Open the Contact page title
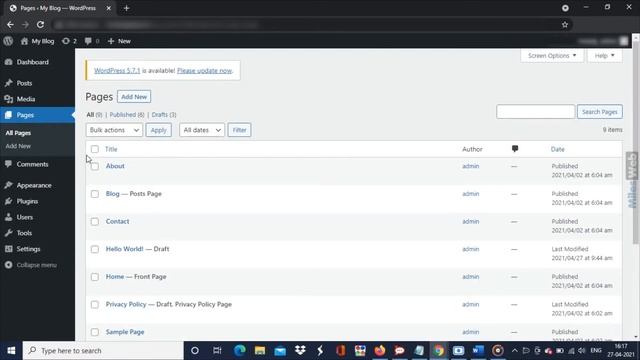 (x=118, y=221)
